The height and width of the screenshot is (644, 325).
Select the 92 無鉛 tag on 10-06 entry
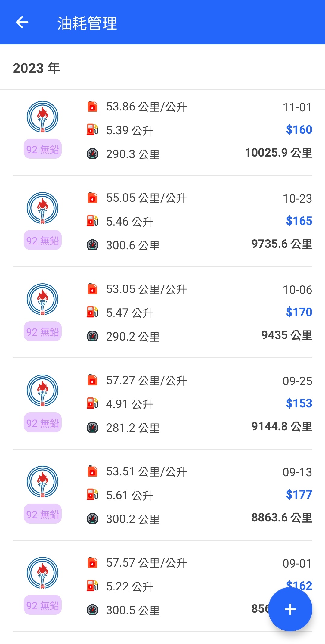[43, 331]
